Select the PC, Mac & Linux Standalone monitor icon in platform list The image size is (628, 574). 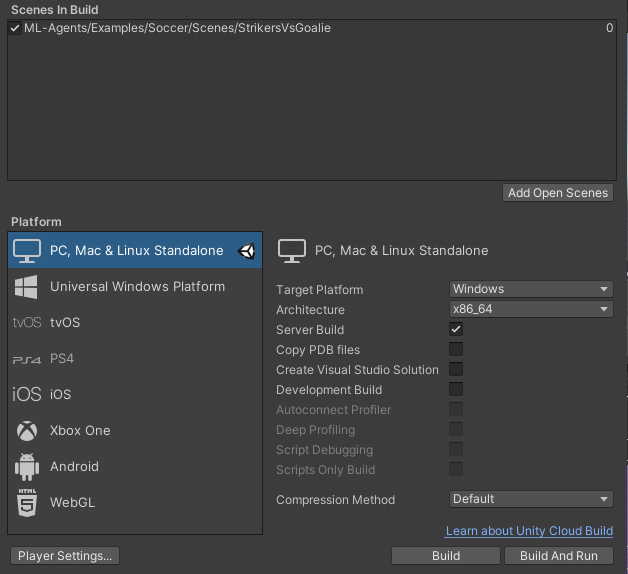click(27, 251)
